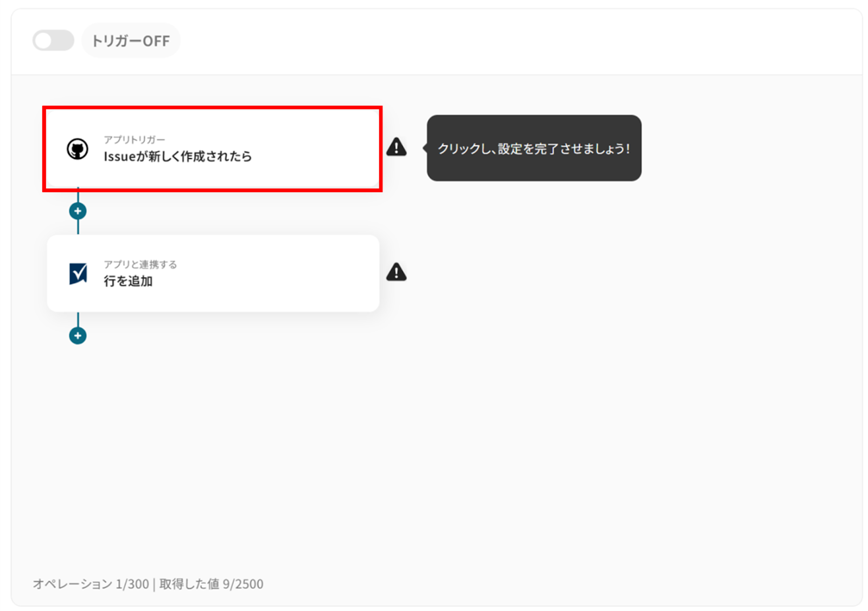Click the GitHub icon in trigger card
The height and width of the screenshot is (611, 868).
click(78, 149)
